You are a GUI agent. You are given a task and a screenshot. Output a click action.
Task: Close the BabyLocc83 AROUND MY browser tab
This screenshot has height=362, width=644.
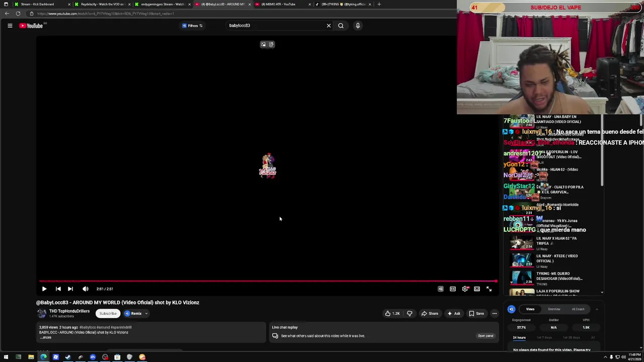click(249, 4)
